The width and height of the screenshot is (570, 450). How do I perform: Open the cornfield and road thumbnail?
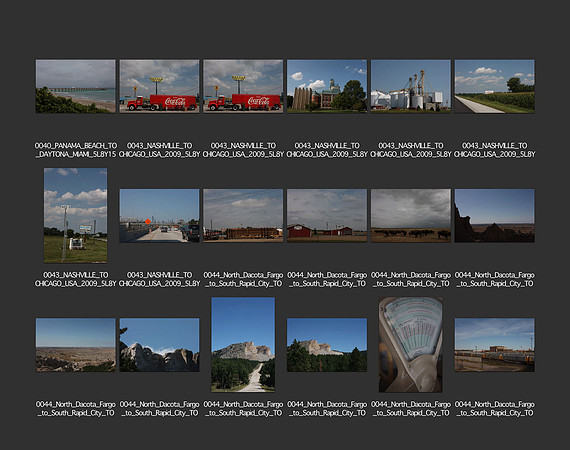point(494,87)
